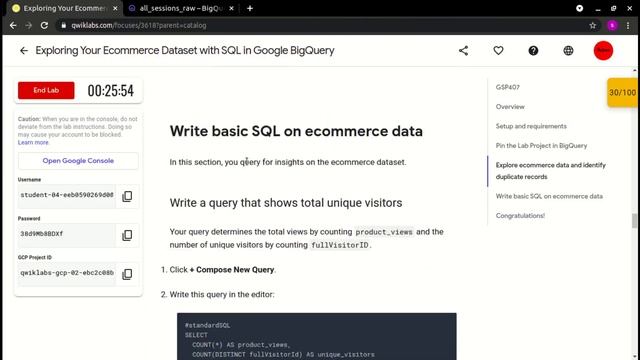Change language with the globe icon

568,51
